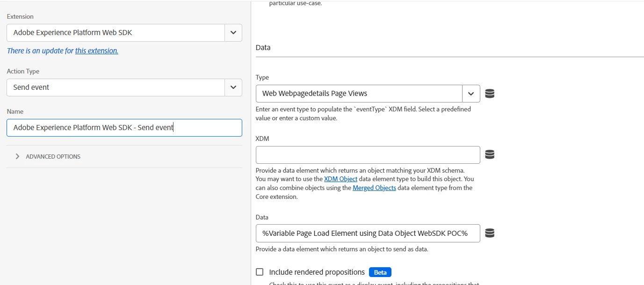The height and width of the screenshot is (285, 644).
Task: Click the Name label above the name field
Action: click(15, 111)
